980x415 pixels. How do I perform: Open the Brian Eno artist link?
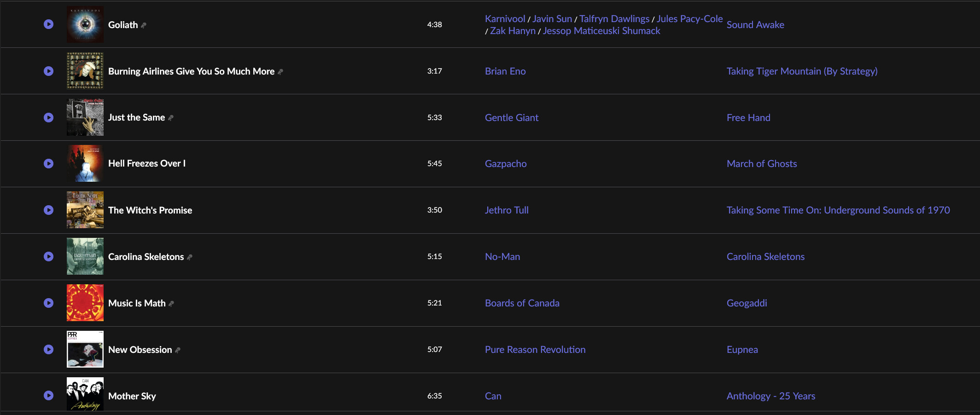pyautogui.click(x=505, y=71)
